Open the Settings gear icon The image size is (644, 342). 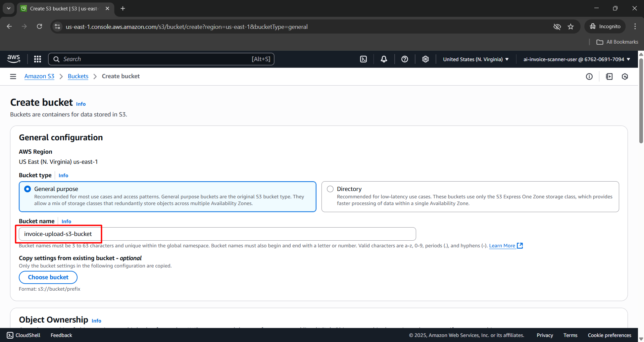425,59
